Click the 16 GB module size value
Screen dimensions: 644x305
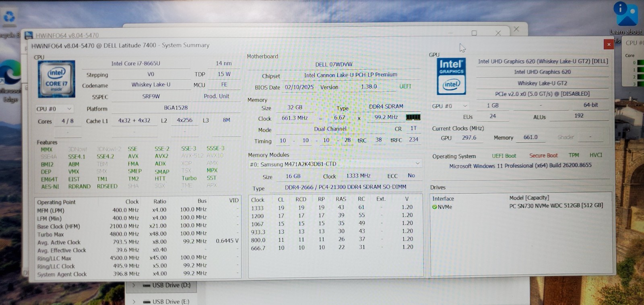point(293,176)
